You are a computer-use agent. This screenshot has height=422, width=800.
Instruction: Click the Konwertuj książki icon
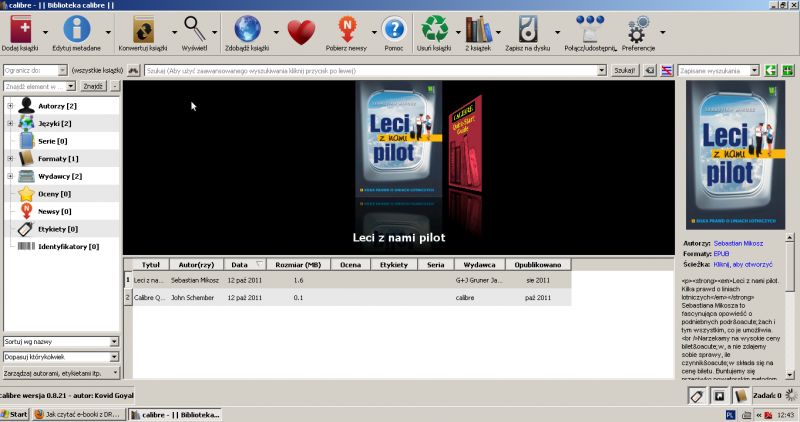click(143, 29)
